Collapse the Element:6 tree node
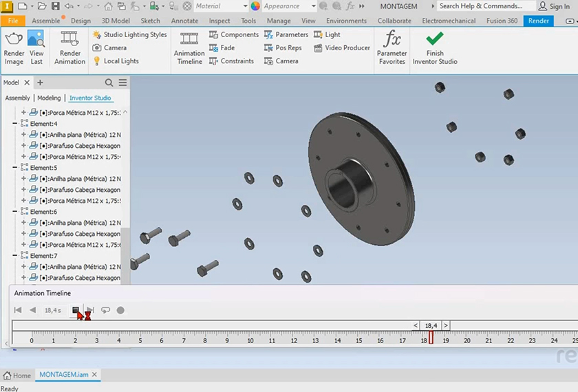578x392 pixels. click(x=16, y=212)
